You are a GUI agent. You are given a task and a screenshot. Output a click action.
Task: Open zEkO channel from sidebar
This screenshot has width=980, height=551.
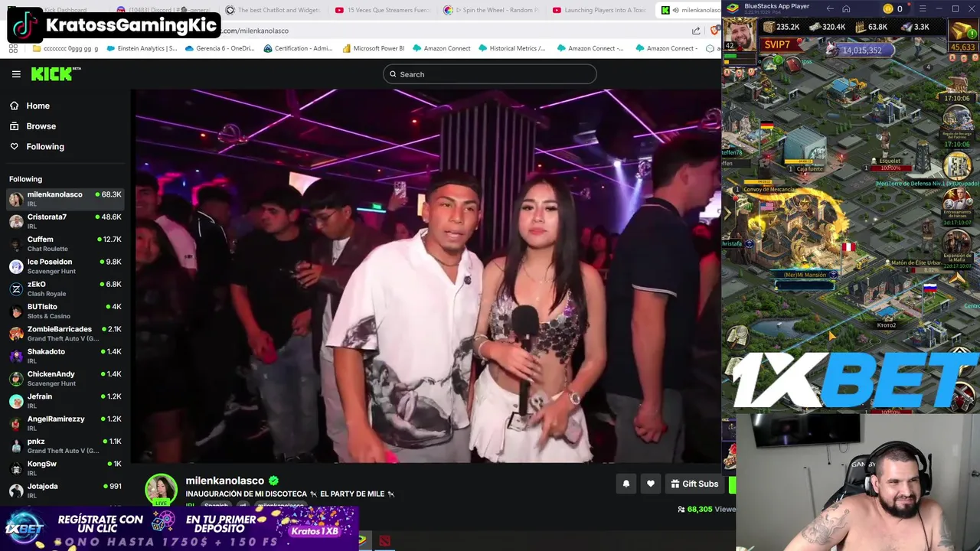(65, 289)
